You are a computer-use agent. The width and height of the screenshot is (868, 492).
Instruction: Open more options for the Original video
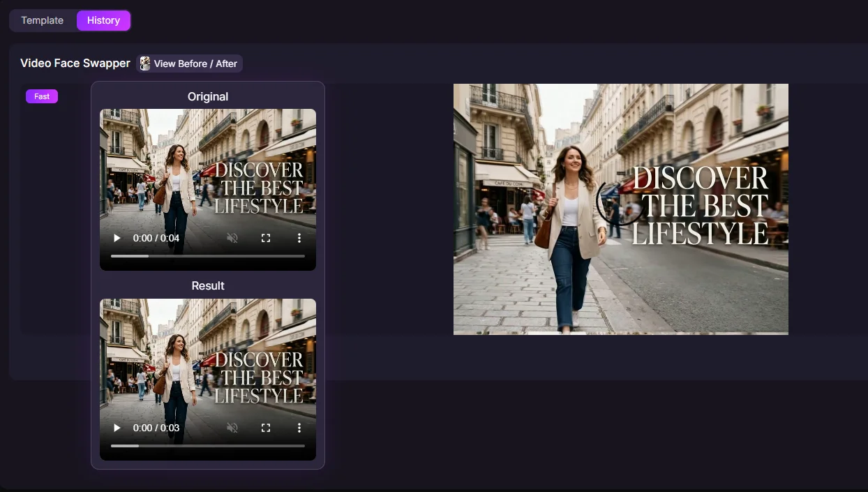click(x=299, y=238)
